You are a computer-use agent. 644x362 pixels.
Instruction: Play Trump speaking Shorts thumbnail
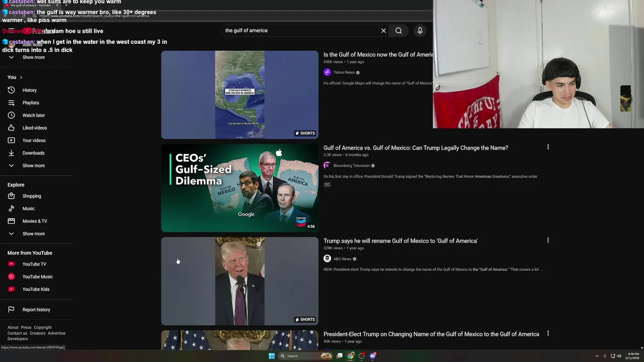(x=239, y=281)
